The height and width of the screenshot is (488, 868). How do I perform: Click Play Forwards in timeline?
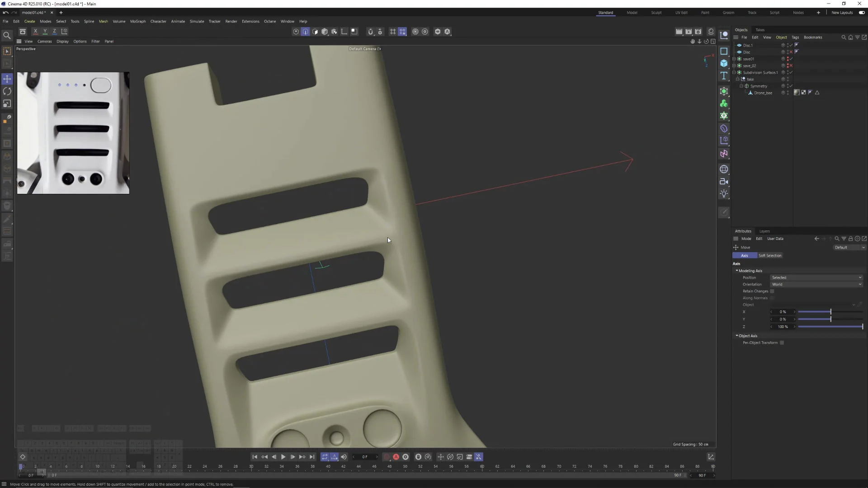283,457
